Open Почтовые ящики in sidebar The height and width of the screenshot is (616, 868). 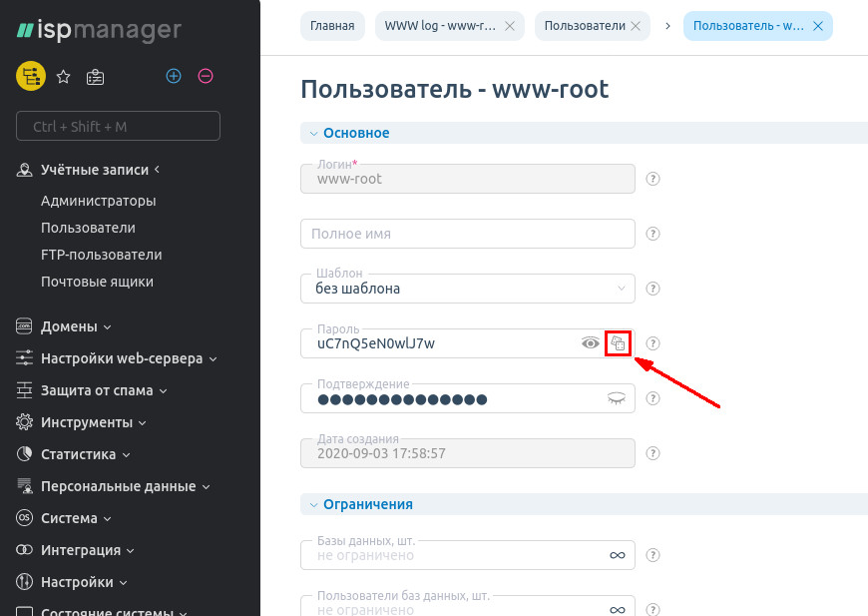(97, 282)
